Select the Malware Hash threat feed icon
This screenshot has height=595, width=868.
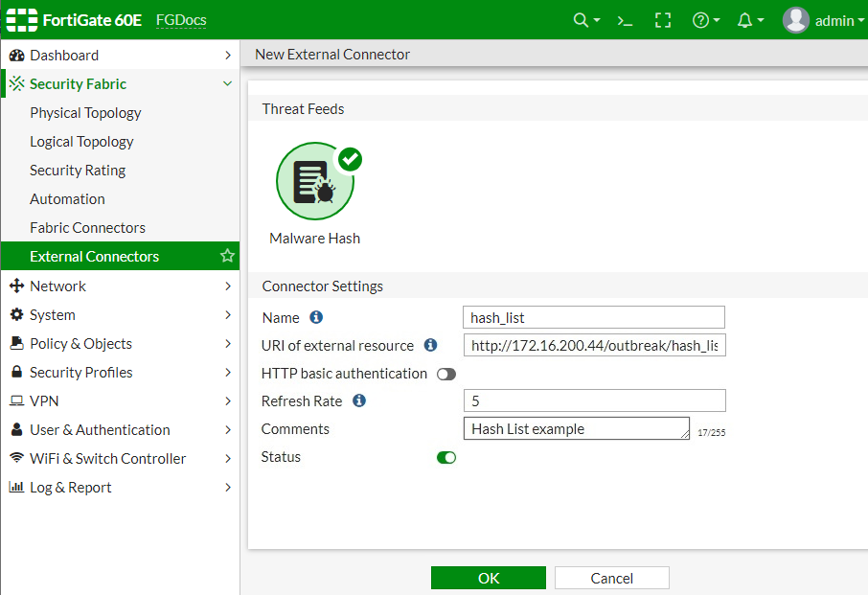[315, 181]
